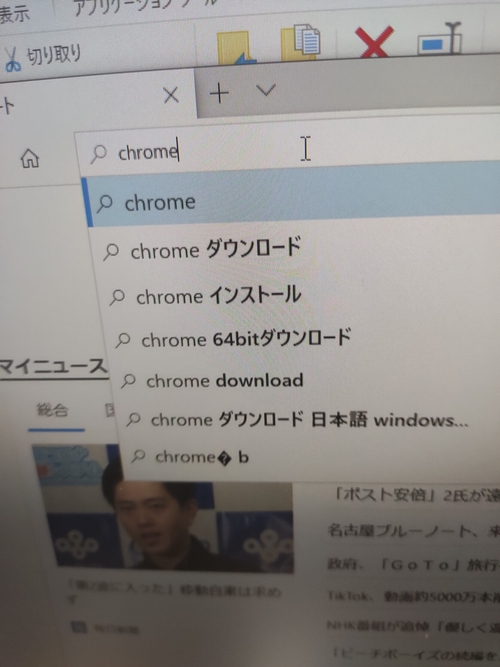Click the red X delete icon
Viewport: 500px width, 667px height.
click(374, 41)
